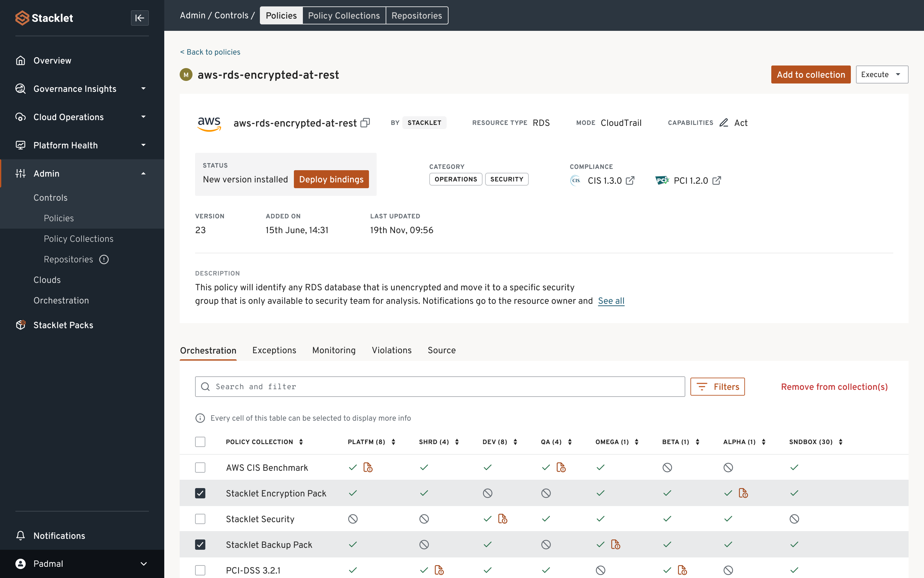Switch to the Repositories top tab
The width and height of the screenshot is (924, 578).
click(x=416, y=16)
